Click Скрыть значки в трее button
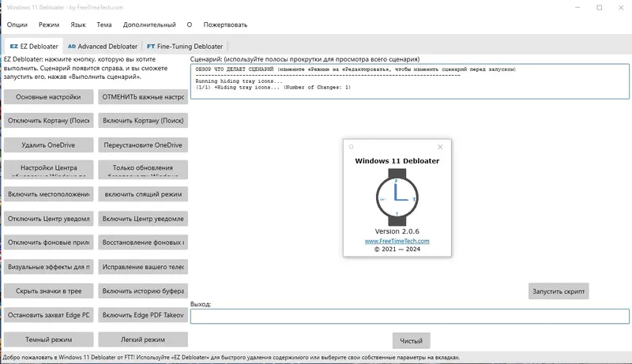The width and height of the screenshot is (632, 364). click(x=48, y=291)
